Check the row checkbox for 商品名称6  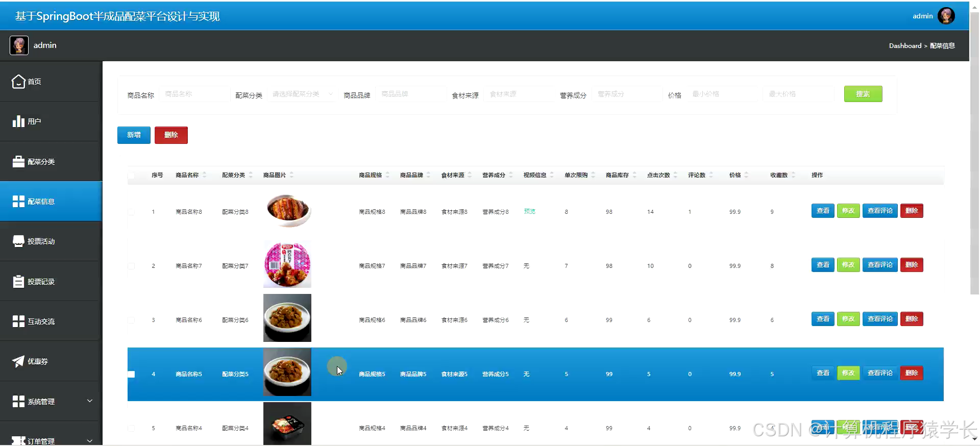point(131,320)
